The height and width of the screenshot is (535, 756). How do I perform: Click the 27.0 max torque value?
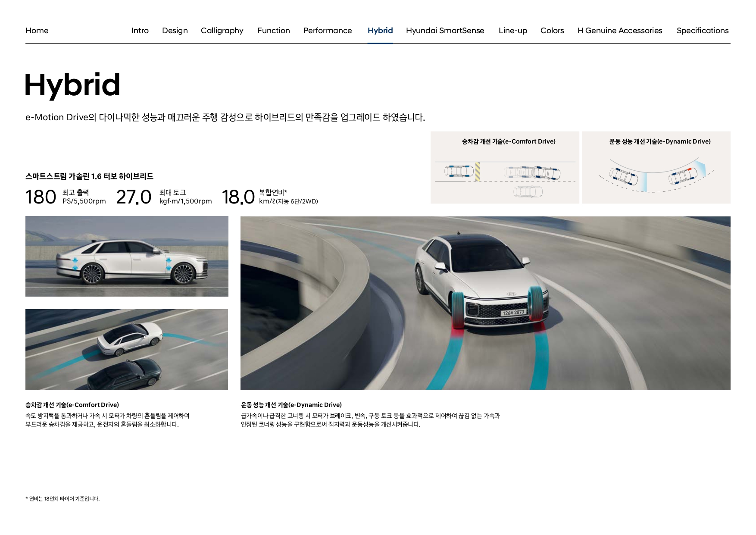[x=134, y=197]
